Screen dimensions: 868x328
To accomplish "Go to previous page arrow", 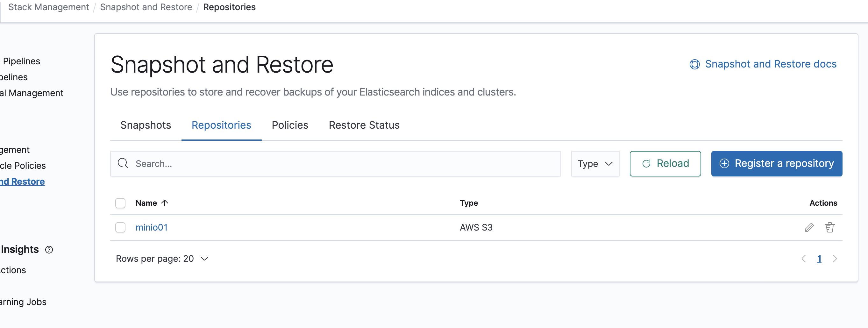I will point(804,259).
